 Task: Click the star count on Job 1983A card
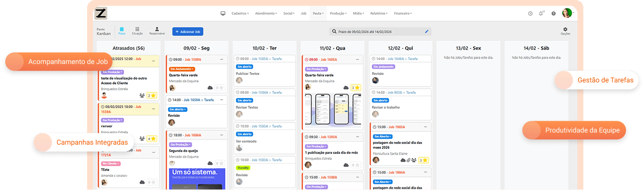click(x=423, y=160)
